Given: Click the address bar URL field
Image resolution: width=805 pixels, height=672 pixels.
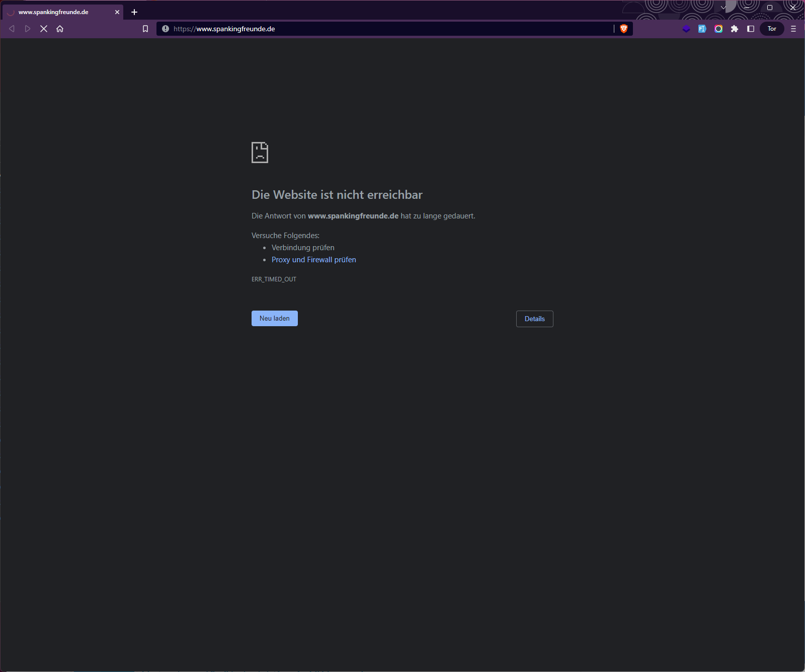Looking at the screenshot, I should pyautogui.click(x=392, y=29).
